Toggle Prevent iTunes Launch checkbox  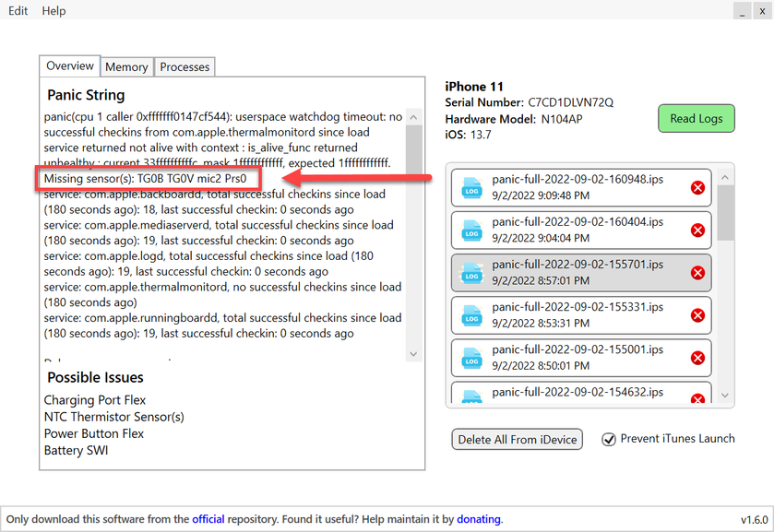tap(609, 439)
